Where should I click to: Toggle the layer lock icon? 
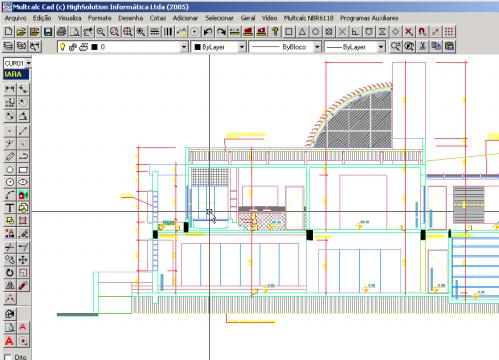[x=73, y=47]
